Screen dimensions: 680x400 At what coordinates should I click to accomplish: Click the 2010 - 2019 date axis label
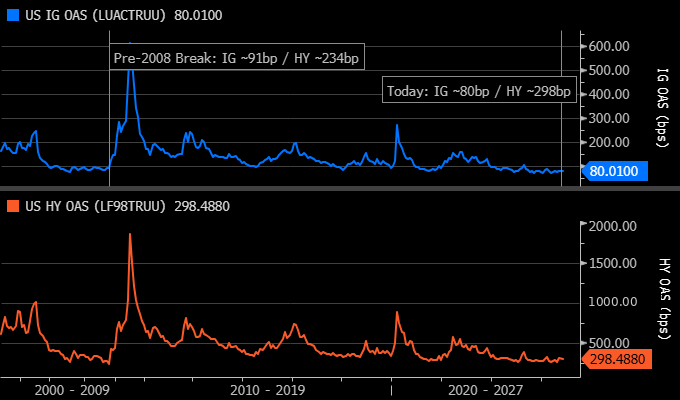[x=268, y=390]
